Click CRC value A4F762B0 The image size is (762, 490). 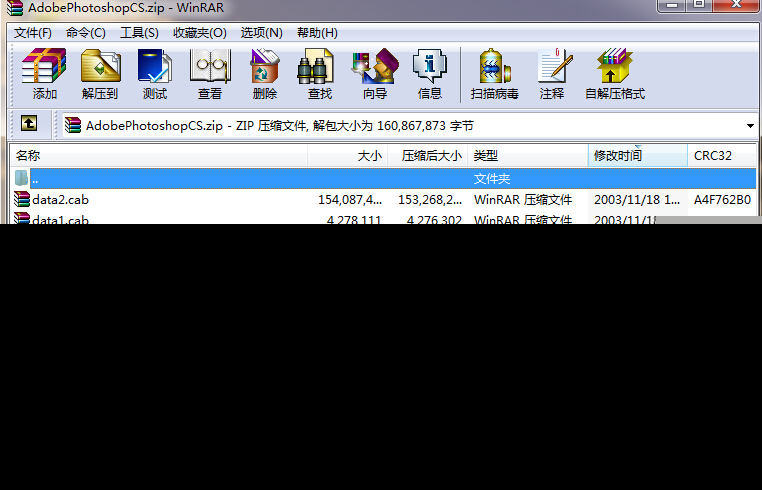coord(722,200)
